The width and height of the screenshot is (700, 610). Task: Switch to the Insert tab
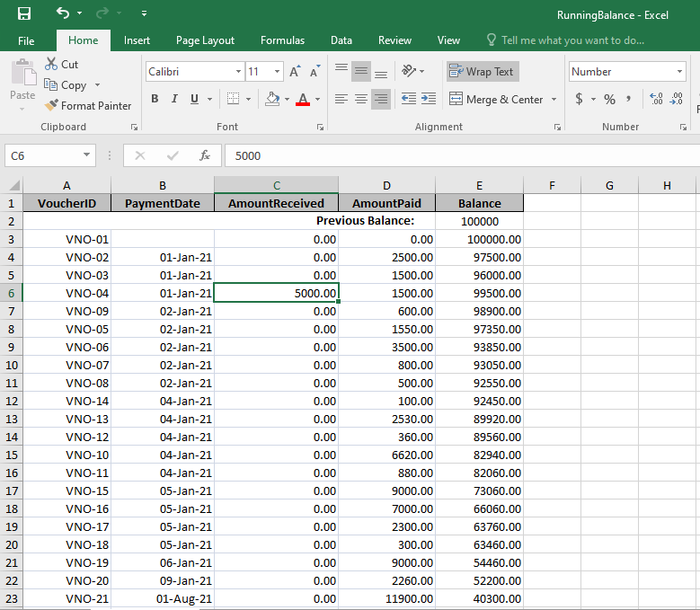tap(137, 40)
